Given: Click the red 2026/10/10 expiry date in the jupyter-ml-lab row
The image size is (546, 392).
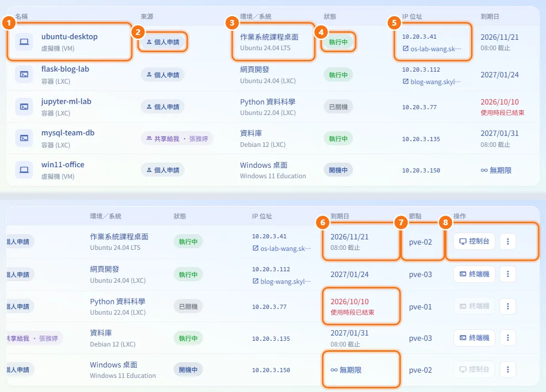Looking at the screenshot, I should coord(499,101).
